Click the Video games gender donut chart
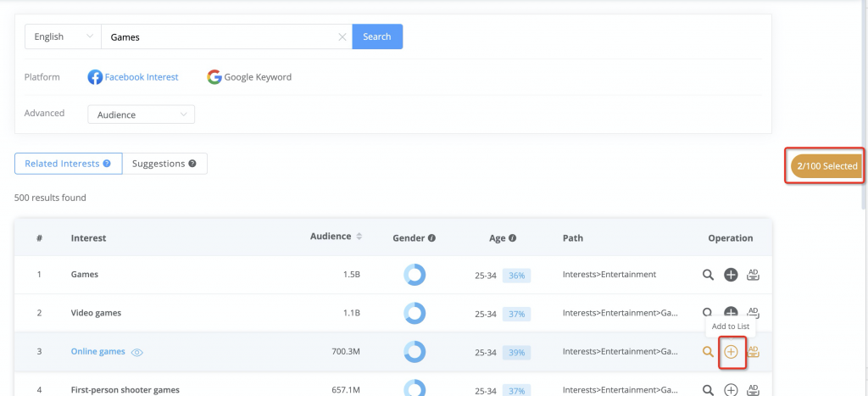868x396 pixels. (415, 313)
